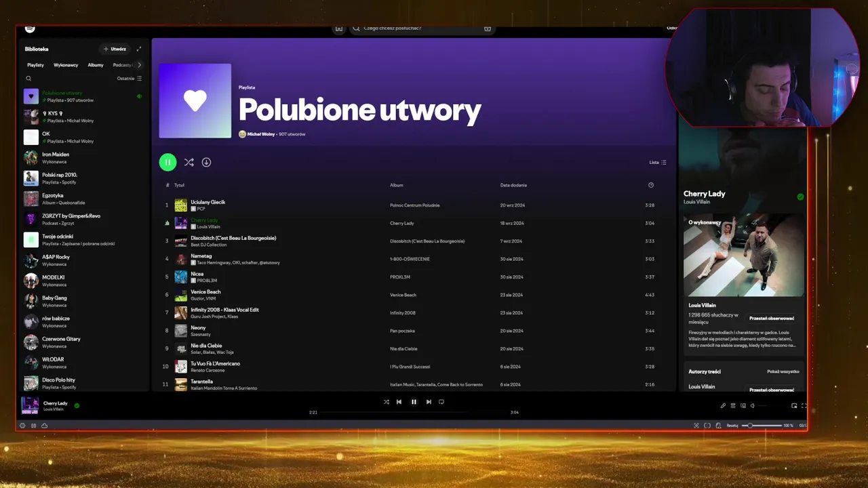Screen dimensions: 868x488
Task: Open album link 1-800-OŚWIECENIE
Action: pyautogui.click(x=410, y=259)
